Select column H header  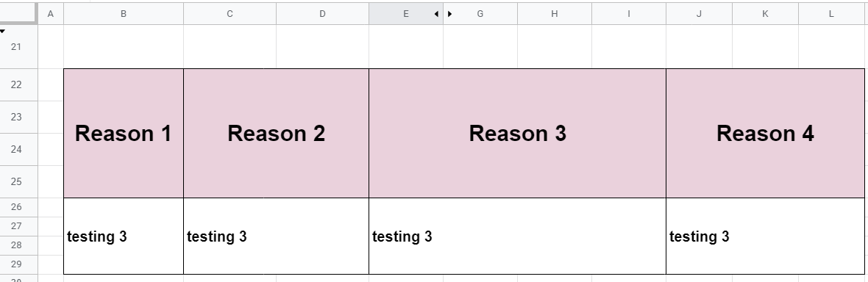[555, 14]
